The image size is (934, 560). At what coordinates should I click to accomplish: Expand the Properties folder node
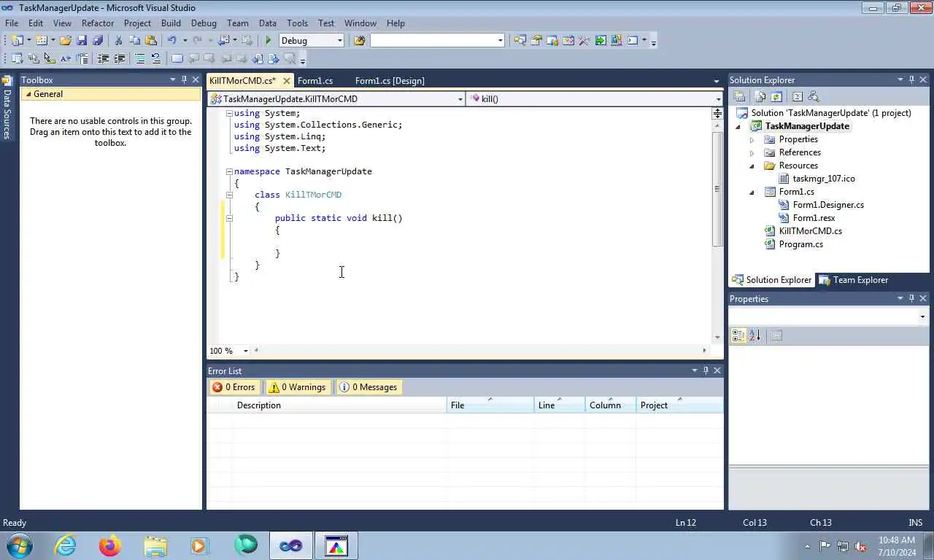(x=752, y=139)
